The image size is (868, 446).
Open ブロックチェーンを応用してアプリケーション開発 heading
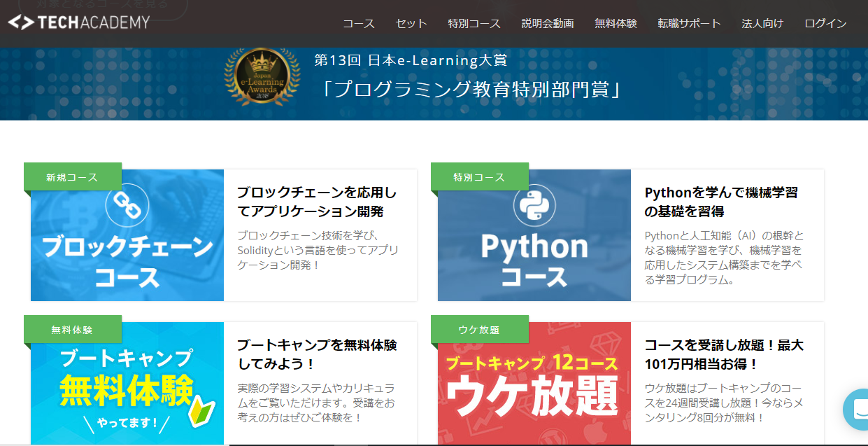click(x=317, y=202)
